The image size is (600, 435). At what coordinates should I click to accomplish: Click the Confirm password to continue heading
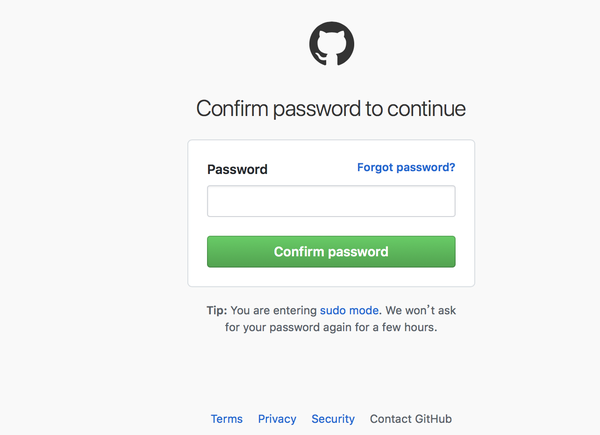(331, 108)
